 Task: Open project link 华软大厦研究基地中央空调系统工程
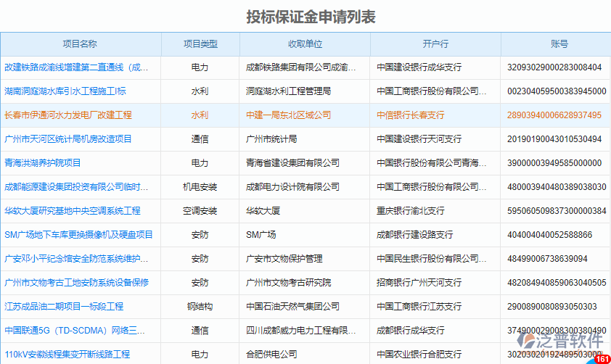tap(73, 210)
